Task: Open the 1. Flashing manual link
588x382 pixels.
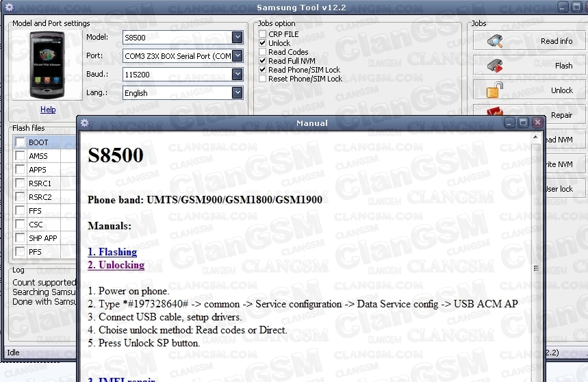Action: (112, 252)
